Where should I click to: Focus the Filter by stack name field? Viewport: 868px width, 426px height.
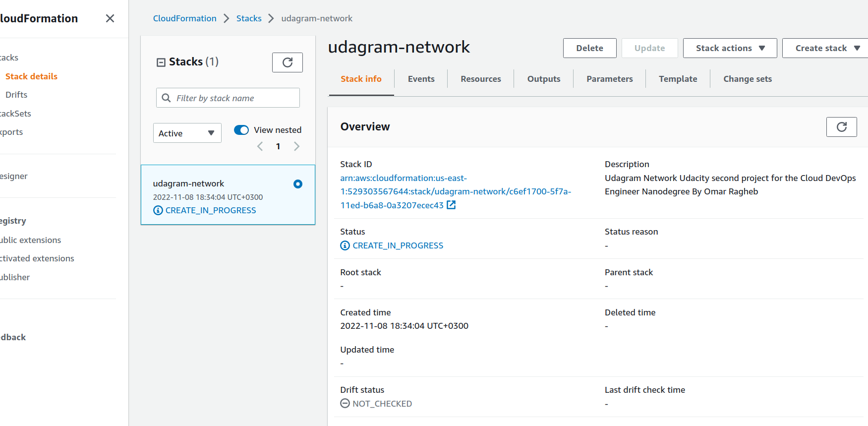[x=228, y=98]
